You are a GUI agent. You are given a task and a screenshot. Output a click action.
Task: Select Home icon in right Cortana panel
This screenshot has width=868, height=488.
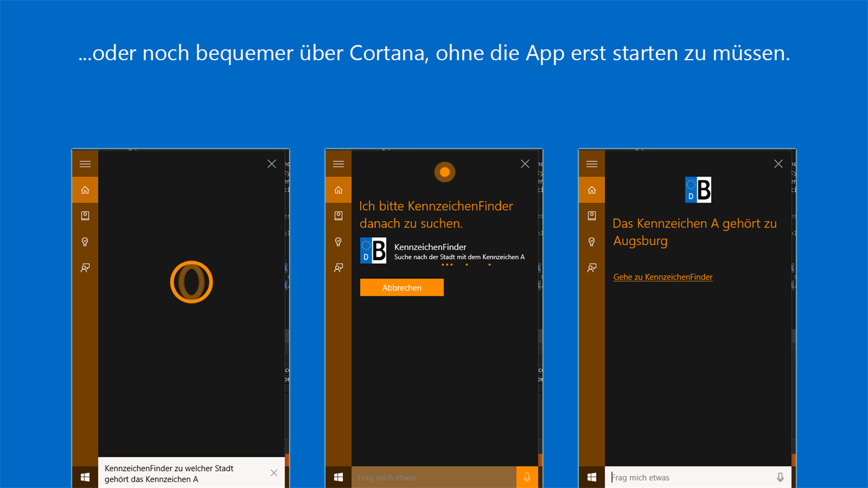pyautogui.click(x=591, y=190)
